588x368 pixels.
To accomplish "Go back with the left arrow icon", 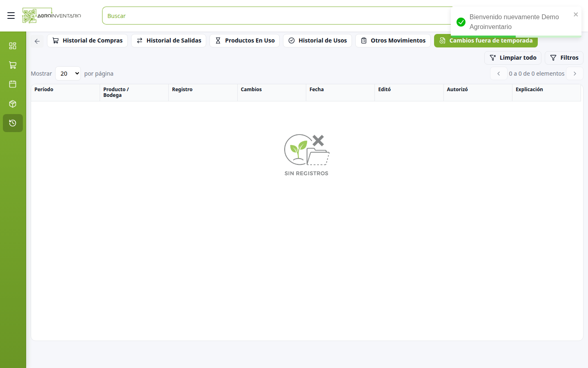I will (x=37, y=41).
